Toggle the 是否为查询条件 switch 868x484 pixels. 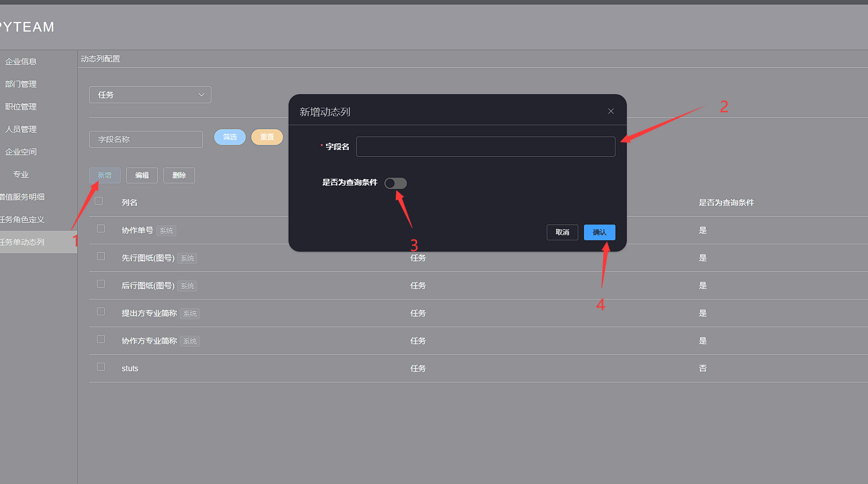pyautogui.click(x=396, y=183)
